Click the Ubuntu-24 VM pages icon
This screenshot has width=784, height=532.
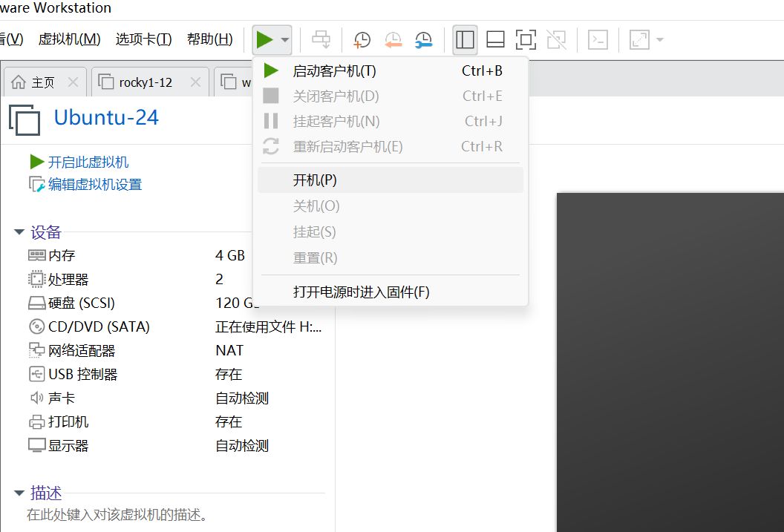[x=24, y=120]
